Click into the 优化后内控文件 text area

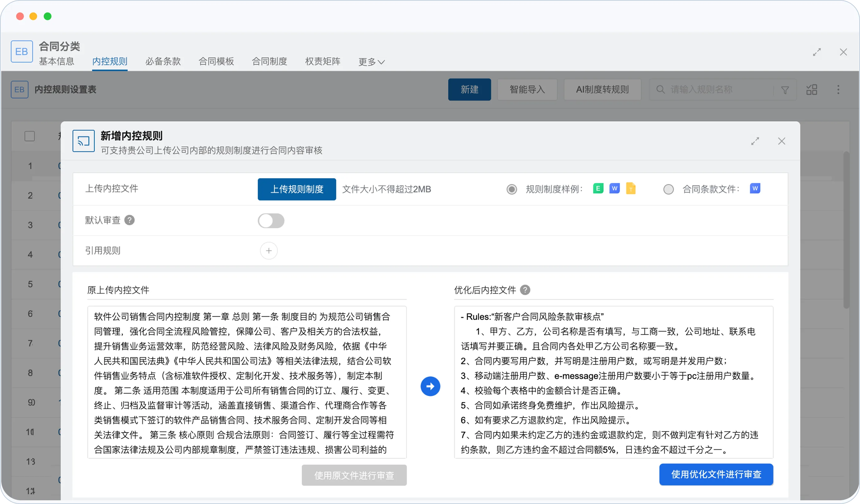[x=613, y=382]
